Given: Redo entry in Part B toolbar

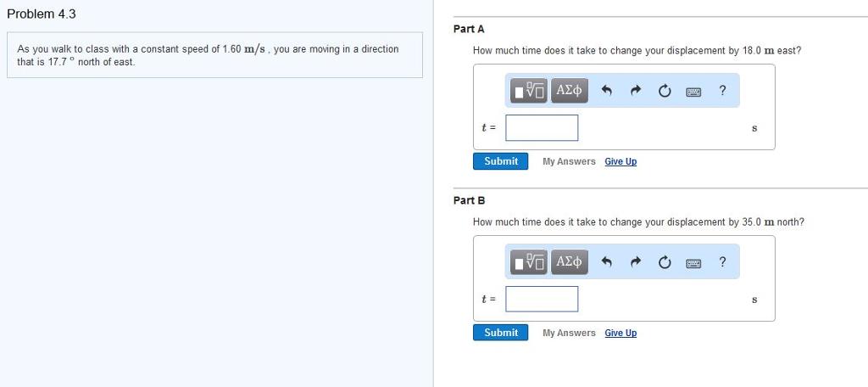Looking at the screenshot, I should point(636,261).
